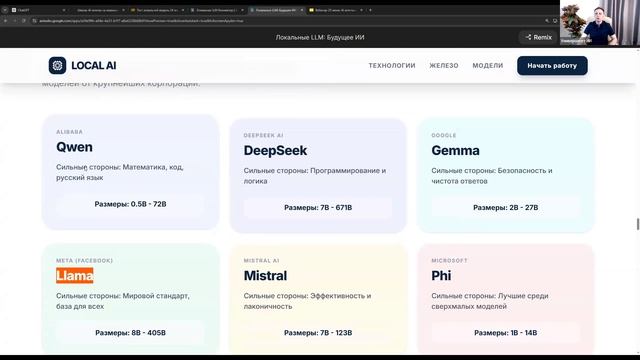This screenshot has width=640, height=360.
Task: Click Размеры: 1B - 14B badge
Action: (505, 333)
